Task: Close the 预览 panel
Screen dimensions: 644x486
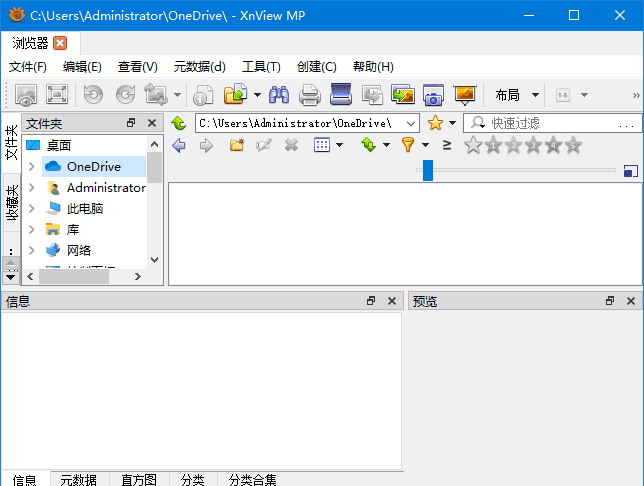Action: (631, 301)
